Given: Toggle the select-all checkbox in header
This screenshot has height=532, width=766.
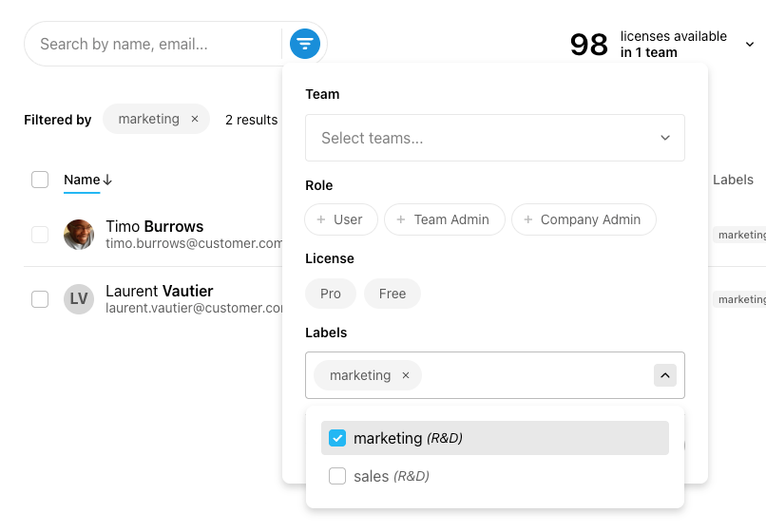Looking at the screenshot, I should point(40,180).
